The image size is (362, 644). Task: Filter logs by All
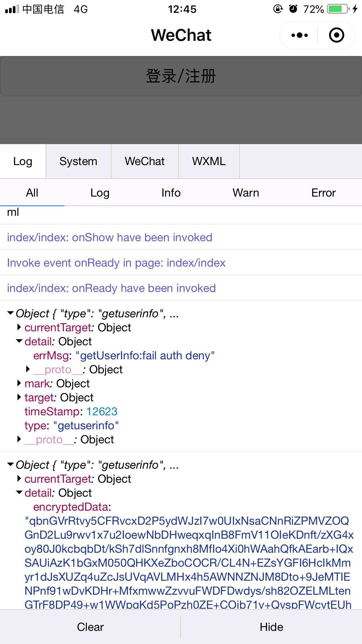pyautogui.click(x=32, y=193)
